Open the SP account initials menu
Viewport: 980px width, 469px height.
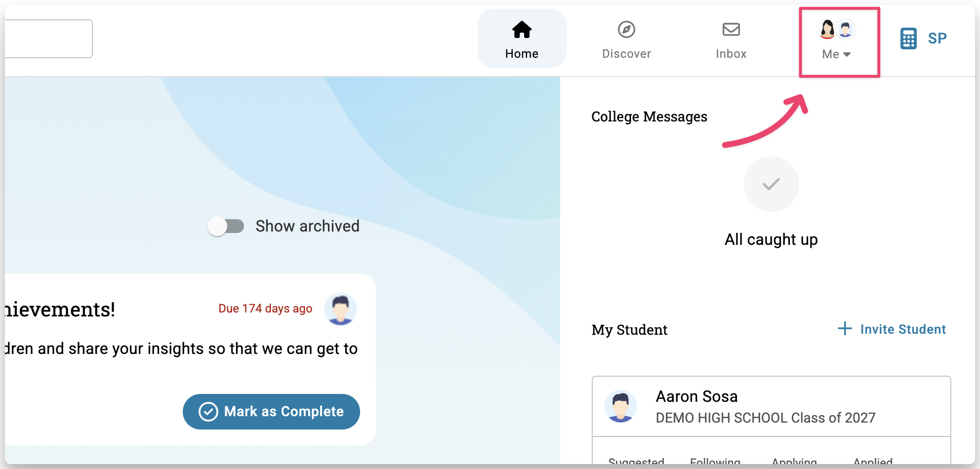pyautogui.click(x=937, y=39)
